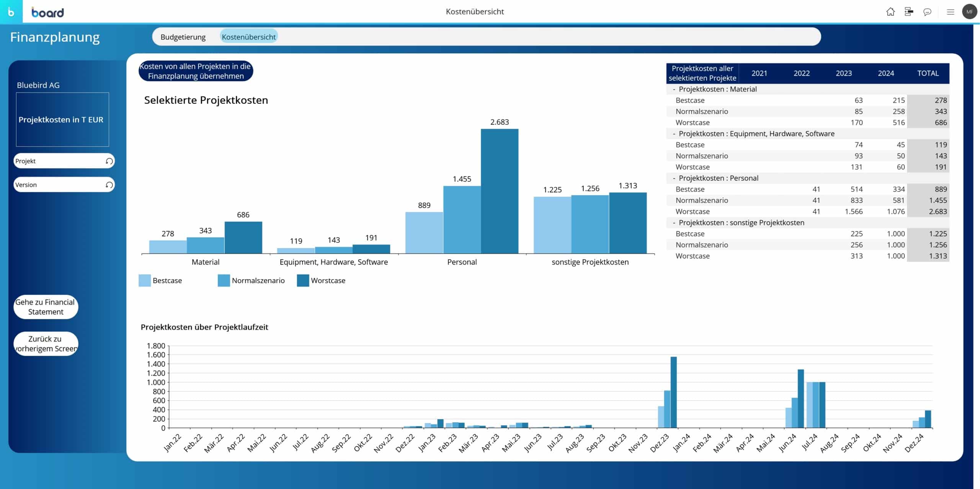Click the Personal Normalszenario bar labeled 1.455
Screen dimensions: 980x489
coord(462,220)
